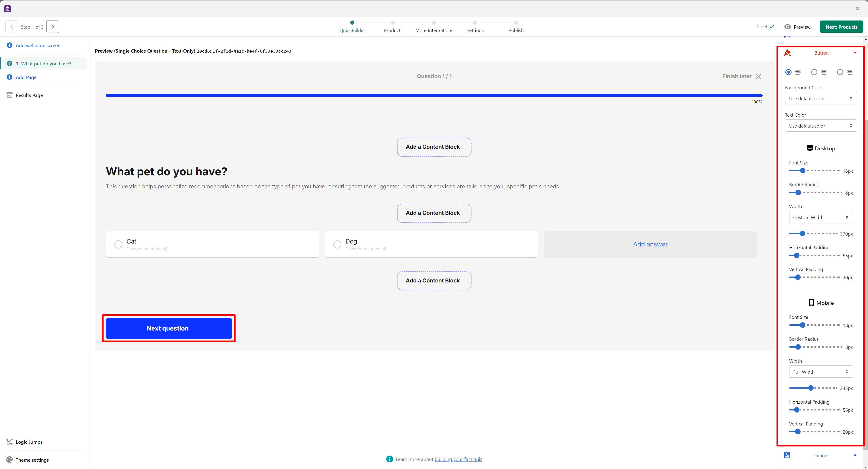
Task: Click Add answer tile
Action: click(650, 244)
